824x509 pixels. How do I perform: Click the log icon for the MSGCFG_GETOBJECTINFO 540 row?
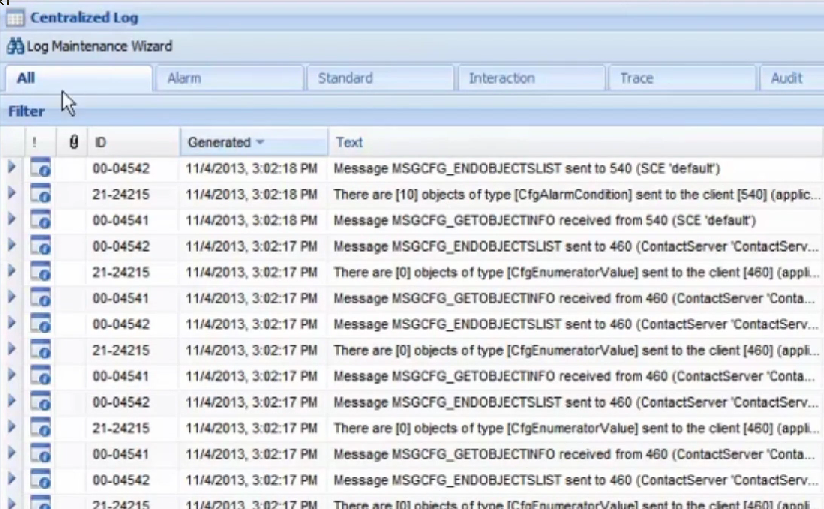(x=40, y=220)
